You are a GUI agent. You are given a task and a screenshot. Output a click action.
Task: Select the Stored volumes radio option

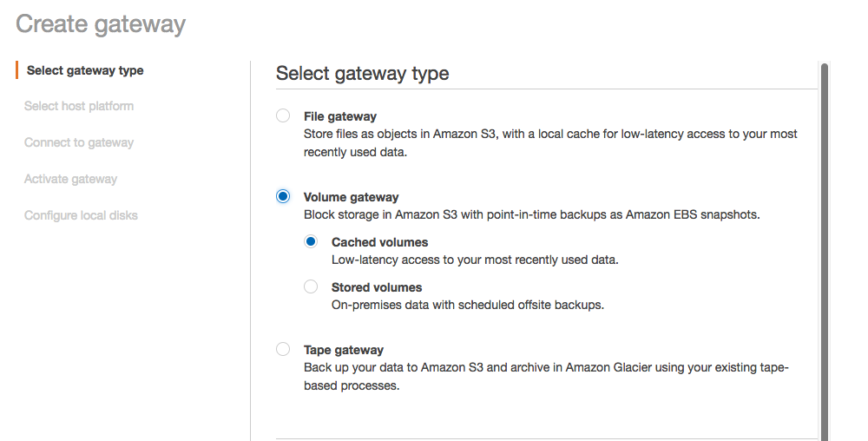[311, 286]
